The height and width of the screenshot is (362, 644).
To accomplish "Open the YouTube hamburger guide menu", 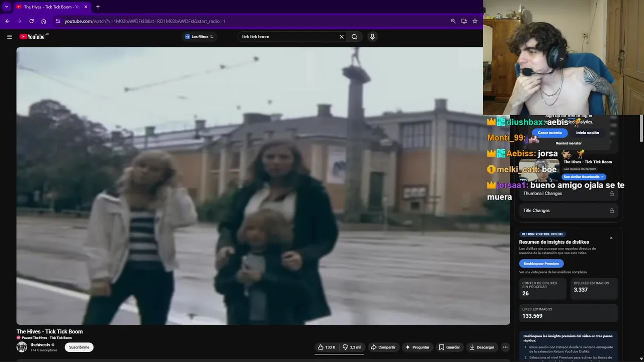I will tap(9, 37).
